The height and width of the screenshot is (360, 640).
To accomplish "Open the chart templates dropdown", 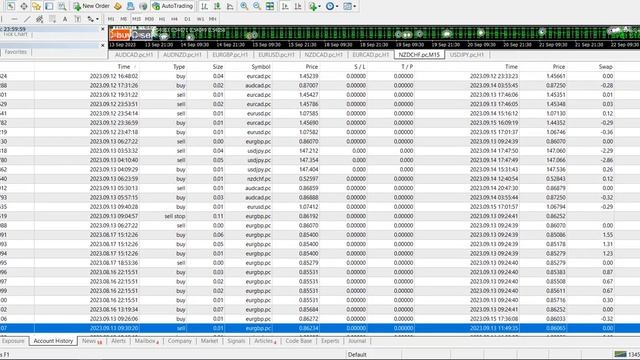I will (x=349, y=6).
